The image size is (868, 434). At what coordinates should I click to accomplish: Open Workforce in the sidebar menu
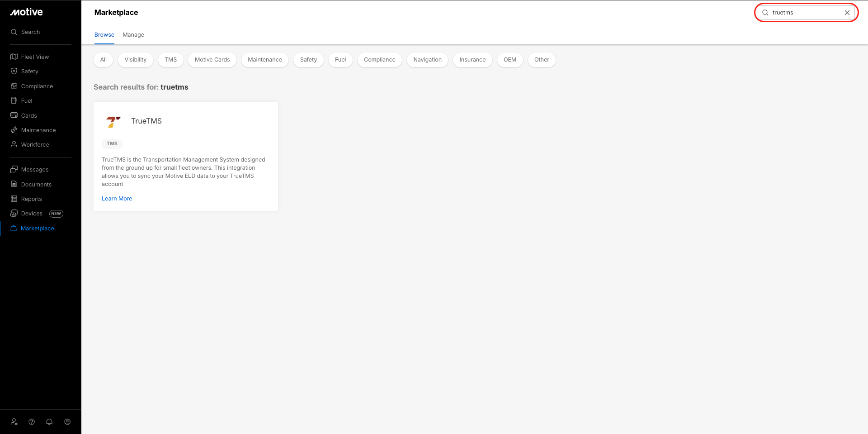pos(35,145)
